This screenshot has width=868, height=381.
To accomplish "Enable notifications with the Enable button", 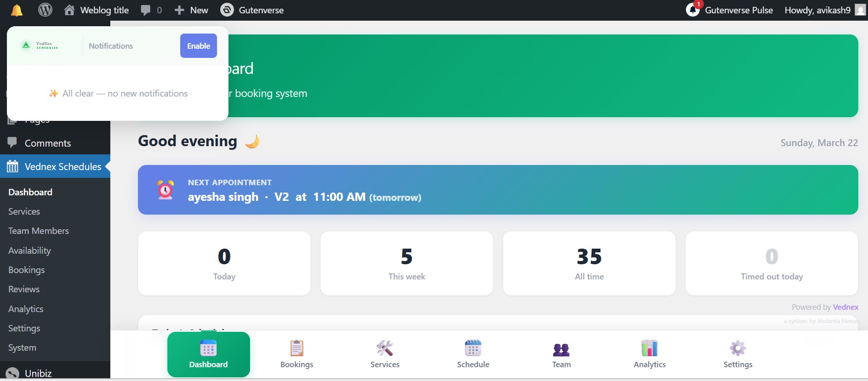I will 198,46.
